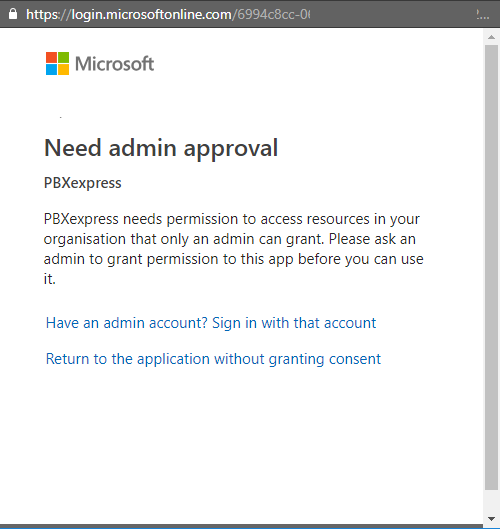Click the padlock icon in address bar
Viewport: 500px width, 529px height.
[x=13, y=14]
